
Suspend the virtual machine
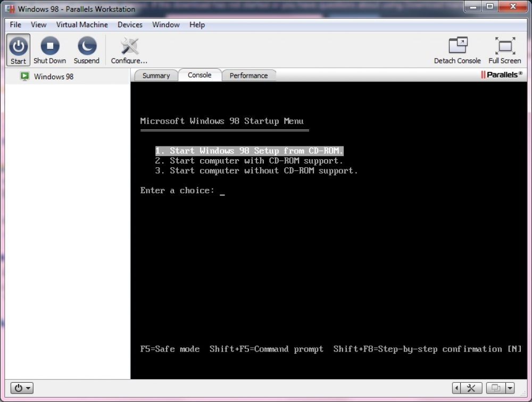[x=87, y=50]
